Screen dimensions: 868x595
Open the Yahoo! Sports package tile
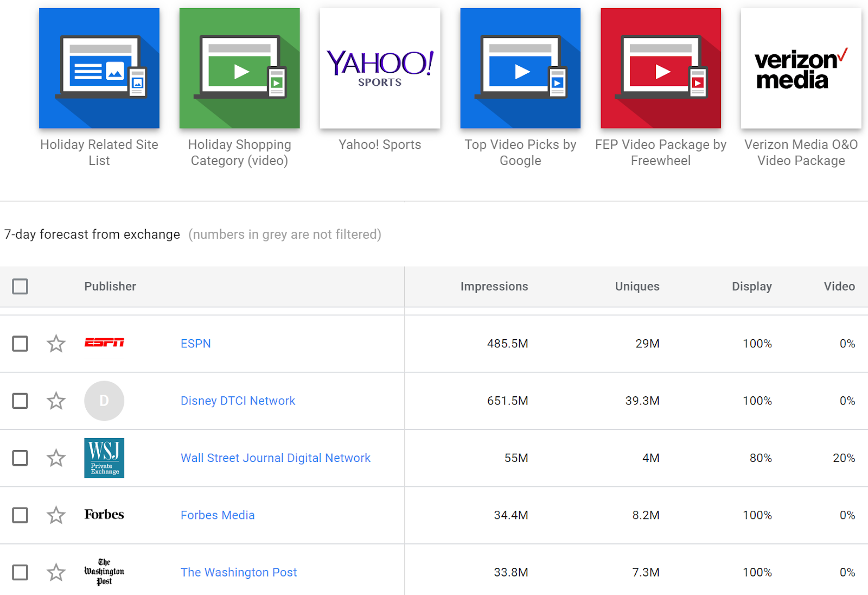pos(380,68)
